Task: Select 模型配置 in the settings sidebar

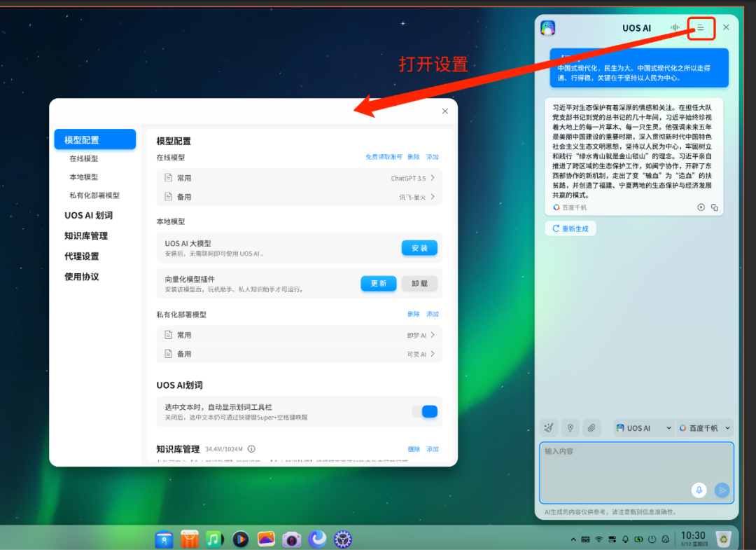Action: click(x=95, y=139)
